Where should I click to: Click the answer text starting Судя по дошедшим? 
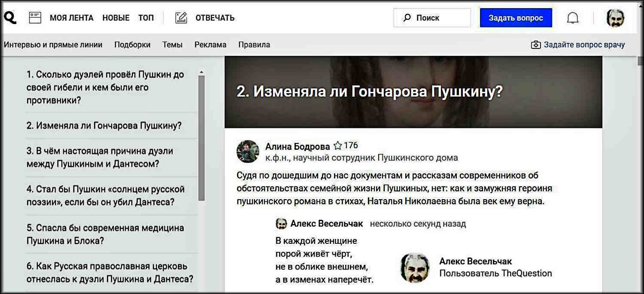coord(394,188)
